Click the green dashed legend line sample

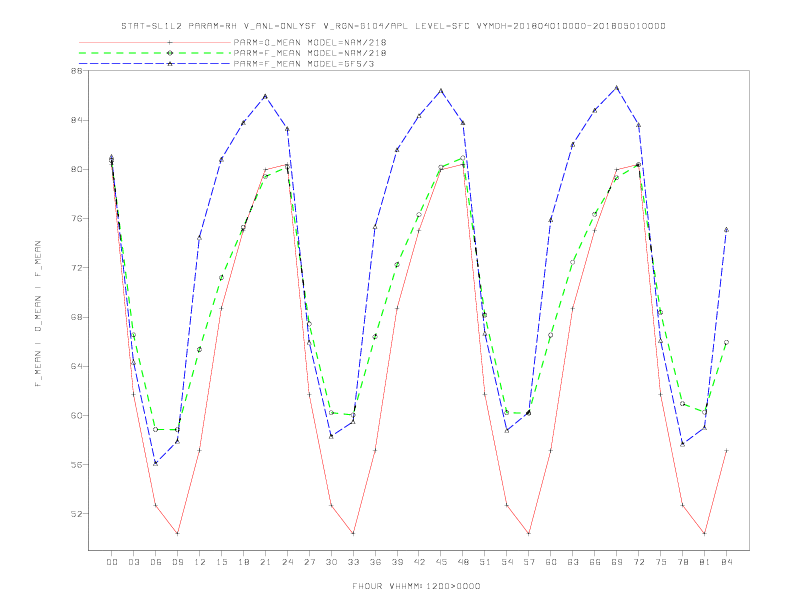(155, 53)
